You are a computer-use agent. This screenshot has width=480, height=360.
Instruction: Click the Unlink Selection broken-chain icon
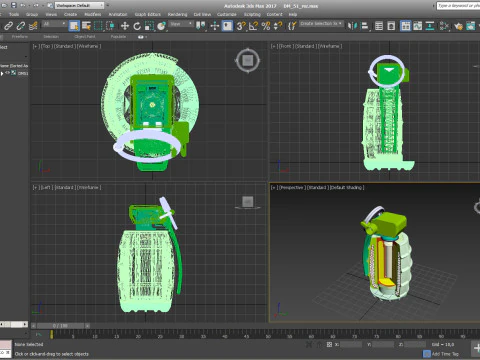[21, 26]
